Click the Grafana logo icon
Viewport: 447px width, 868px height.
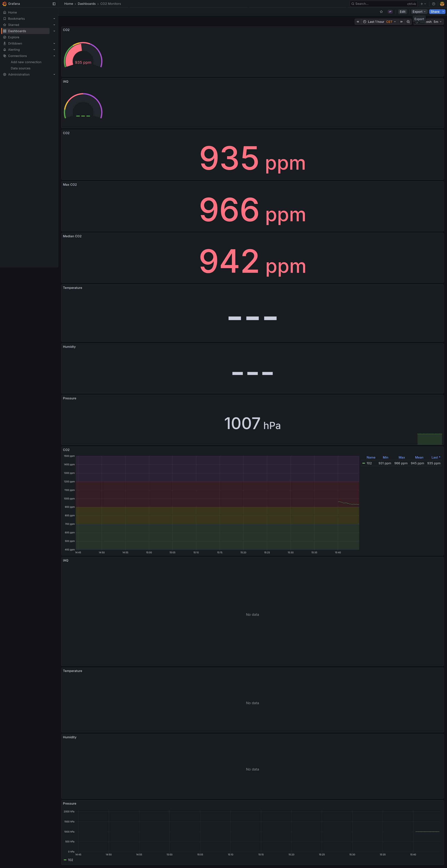[x=4, y=4]
